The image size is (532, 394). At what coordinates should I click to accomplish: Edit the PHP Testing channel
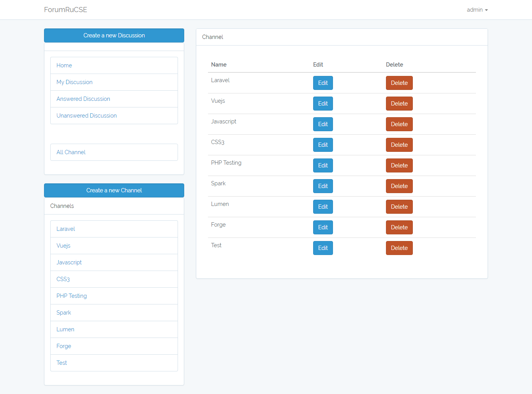(x=323, y=165)
